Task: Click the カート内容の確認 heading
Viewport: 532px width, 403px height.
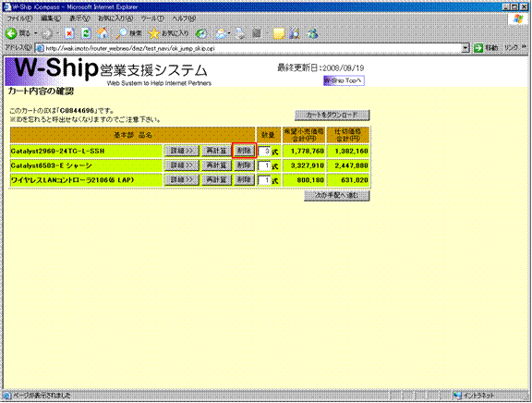Action: [x=41, y=92]
